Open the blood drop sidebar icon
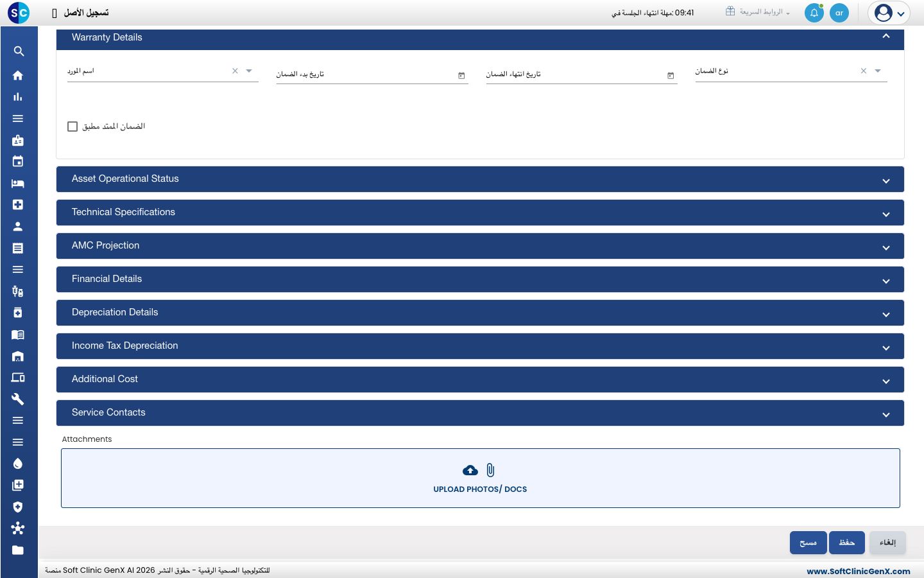 [x=18, y=464]
